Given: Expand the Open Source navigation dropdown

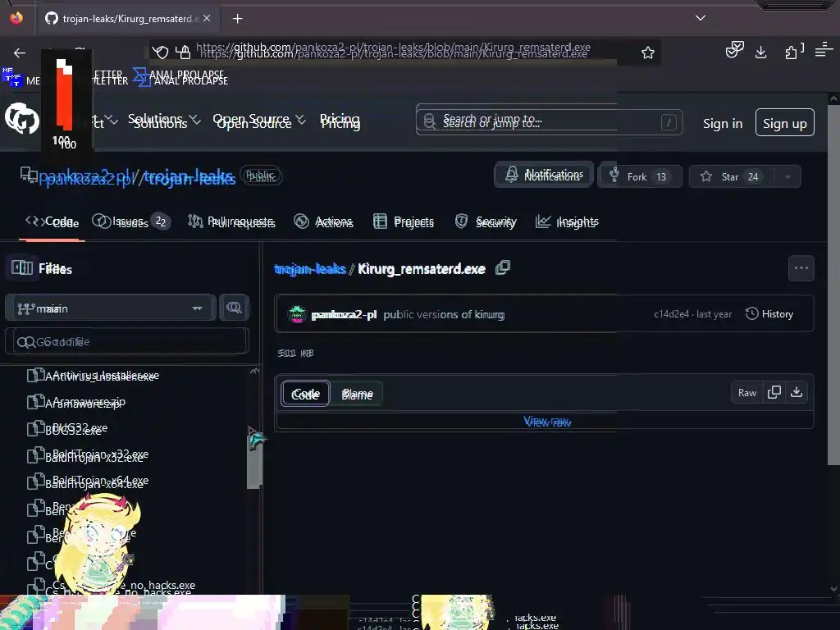Looking at the screenshot, I should 259,121.
